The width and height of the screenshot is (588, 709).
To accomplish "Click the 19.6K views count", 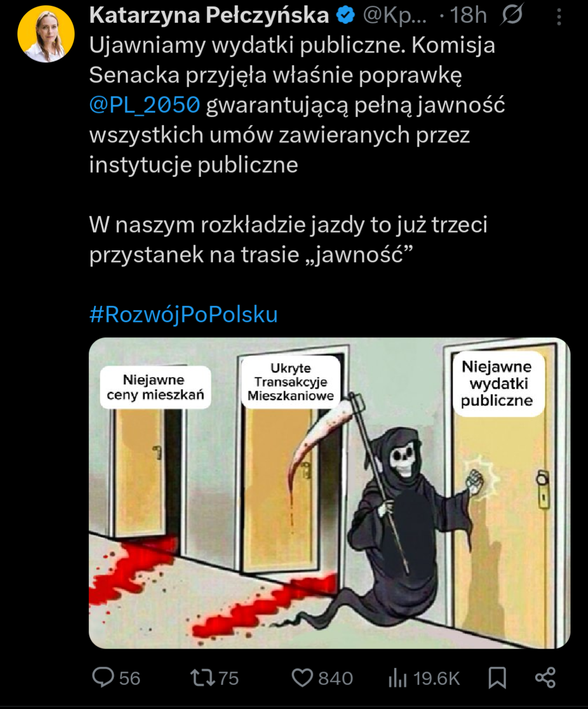I will pyautogui.click(x=437, y=678).
